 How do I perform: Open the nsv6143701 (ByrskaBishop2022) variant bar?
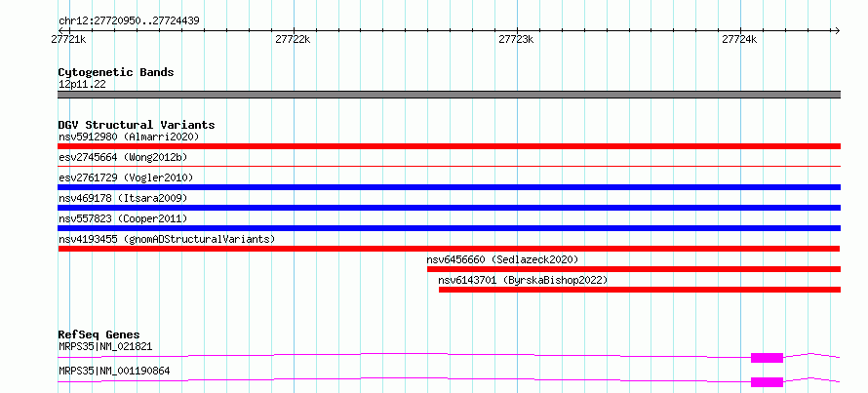coord(640,290)
